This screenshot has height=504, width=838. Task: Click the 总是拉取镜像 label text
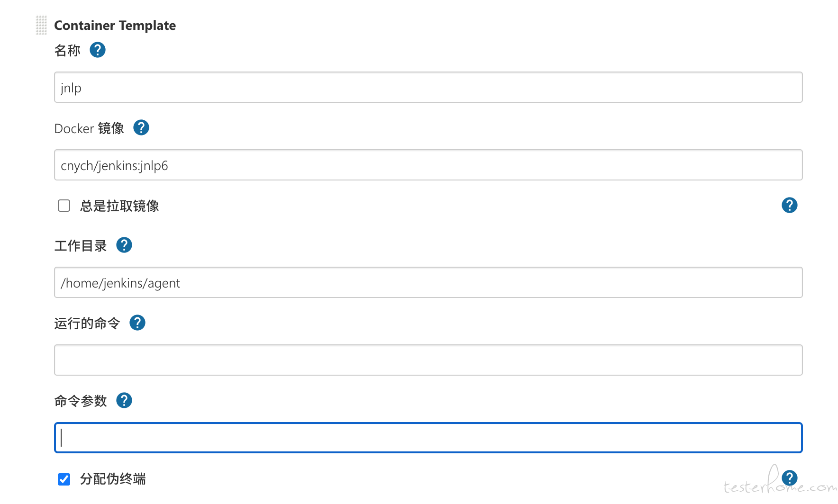(x=119, y=206)
